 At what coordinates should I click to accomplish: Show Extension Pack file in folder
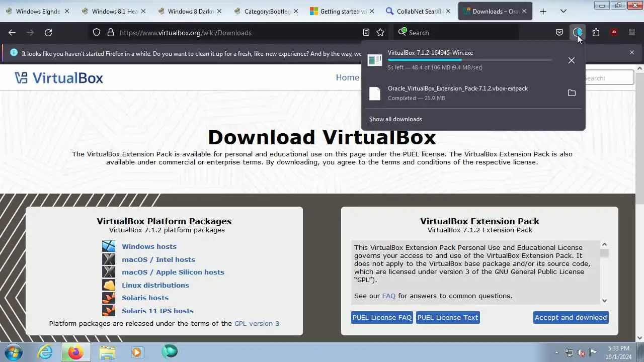pyautogui.click(x=572, y=93)
